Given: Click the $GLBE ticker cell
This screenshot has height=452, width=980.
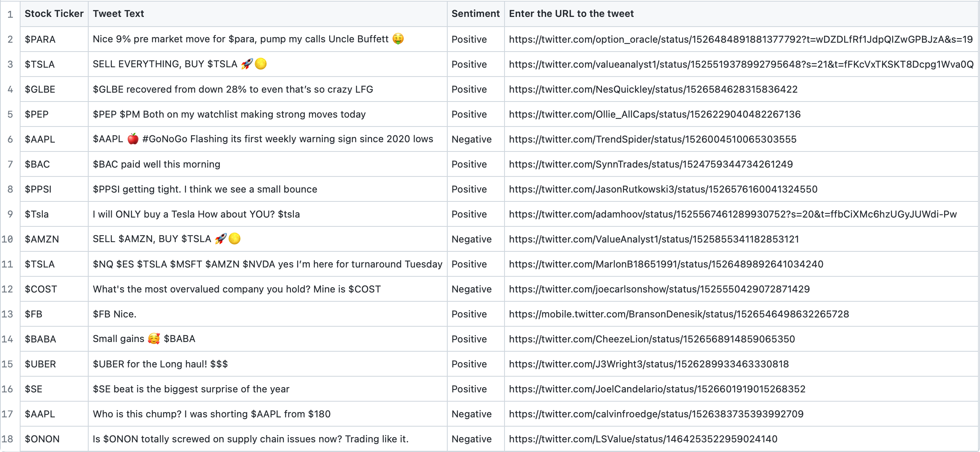Looking at the screenshot, I should (54, 89).
